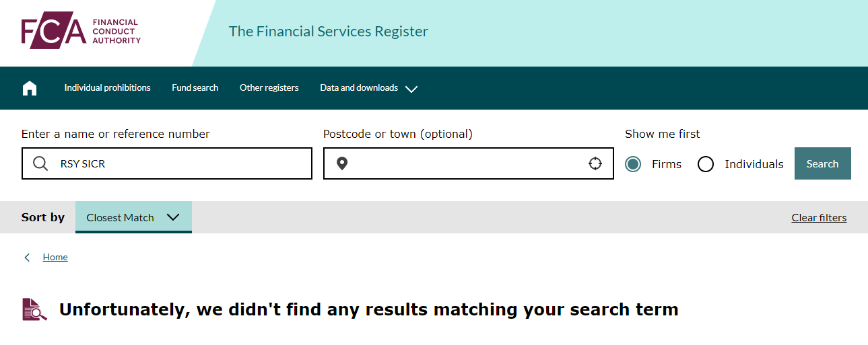Click the name or reference number field
This screenshot has height=345, width=868.
tap(167, 163)
